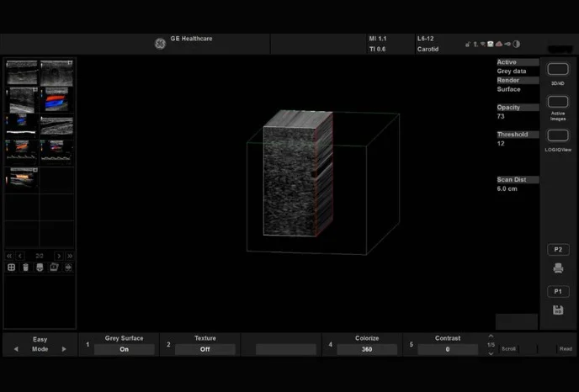The height and width of the screenshot is (392, 579).
Task: Go to next Easy Mode with right arrow
Action: [x=64, y=349]
